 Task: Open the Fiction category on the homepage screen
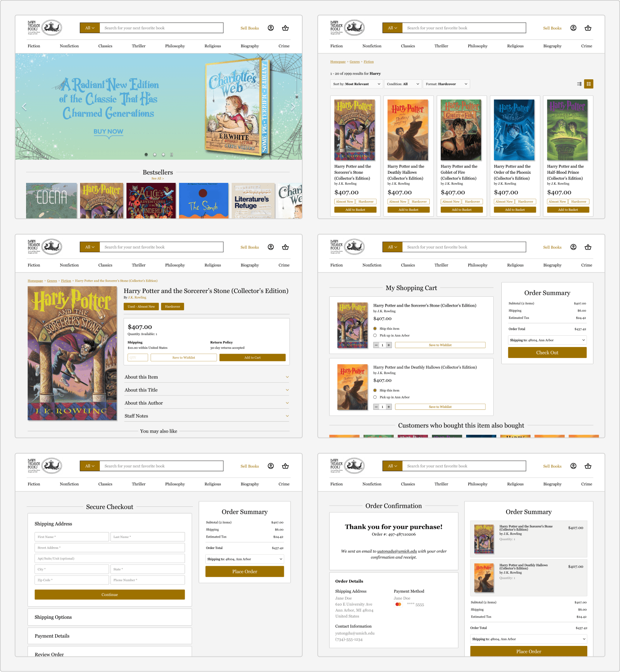[34, 46]
